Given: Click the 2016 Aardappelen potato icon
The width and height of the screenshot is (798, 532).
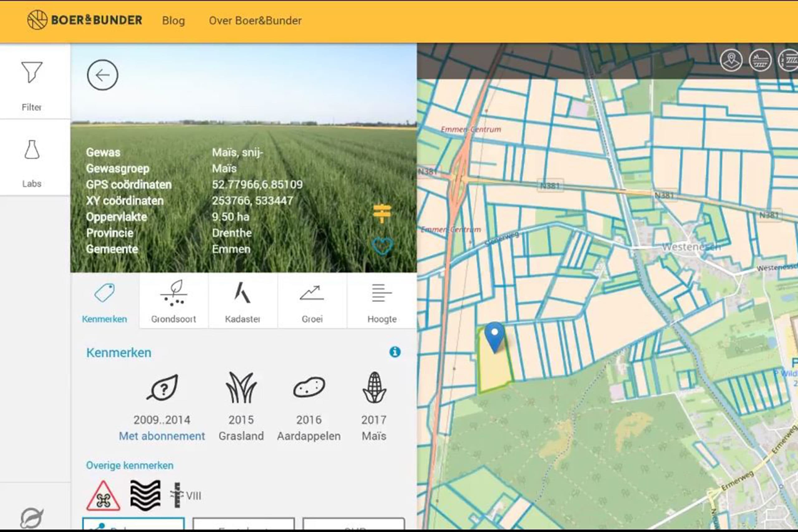Looking at the screenshot, I should coord(309,387).
